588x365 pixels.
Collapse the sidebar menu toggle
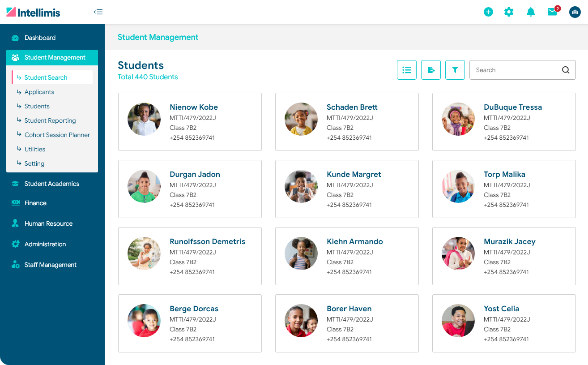click(x=98, y=12)
